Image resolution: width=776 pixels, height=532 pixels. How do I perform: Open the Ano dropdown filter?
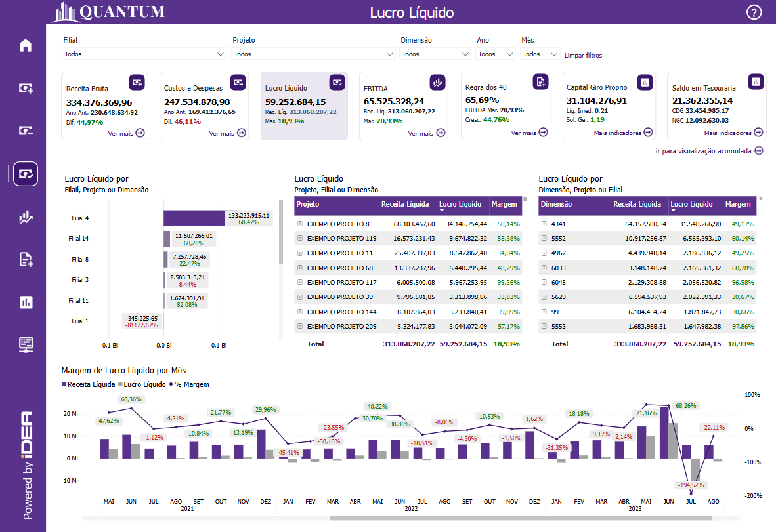click(496, 54)
